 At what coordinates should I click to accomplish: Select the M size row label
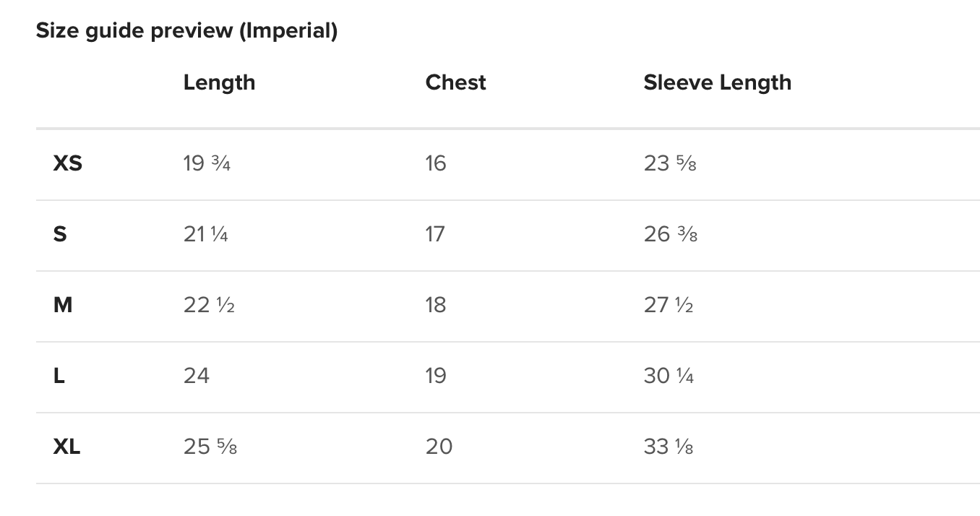tap(63, 305)
